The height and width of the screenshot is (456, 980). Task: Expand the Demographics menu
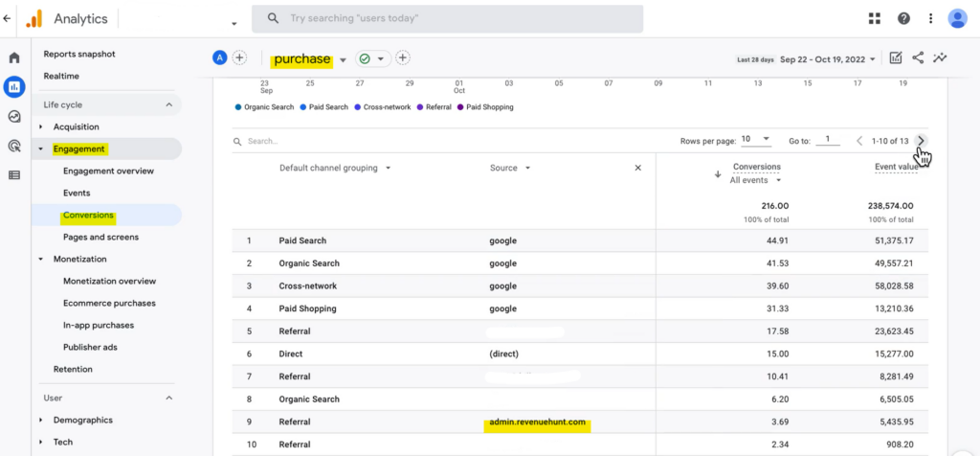pos(41,421)
